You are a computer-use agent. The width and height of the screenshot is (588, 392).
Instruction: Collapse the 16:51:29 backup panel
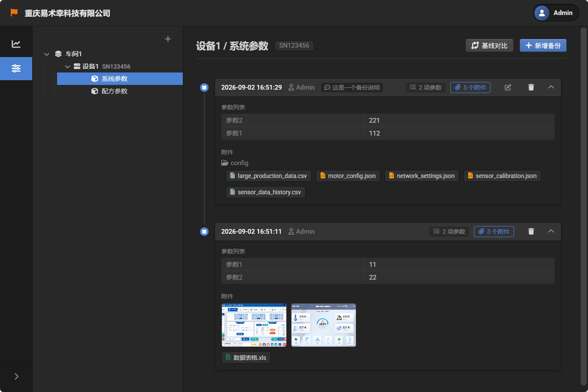click(x=551, y=87)
